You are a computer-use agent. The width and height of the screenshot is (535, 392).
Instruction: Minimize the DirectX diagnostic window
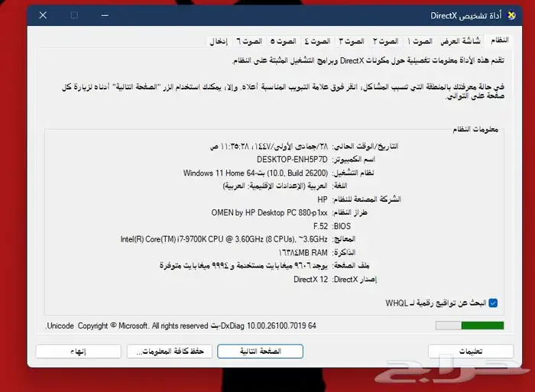(x=105, y=15)
